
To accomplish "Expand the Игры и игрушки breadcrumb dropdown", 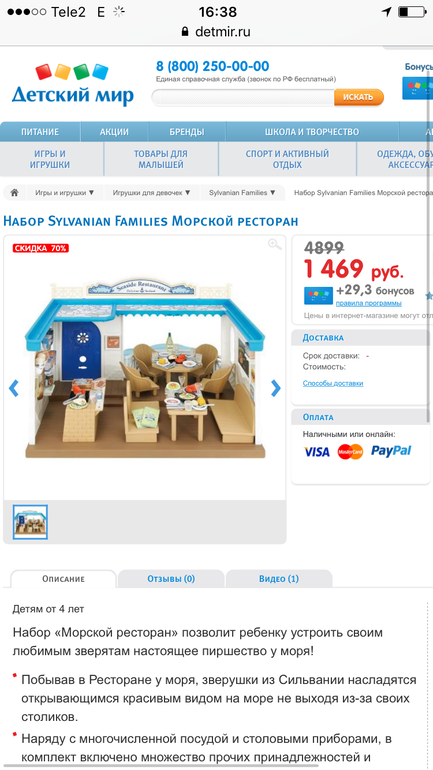I will point(65,193).
